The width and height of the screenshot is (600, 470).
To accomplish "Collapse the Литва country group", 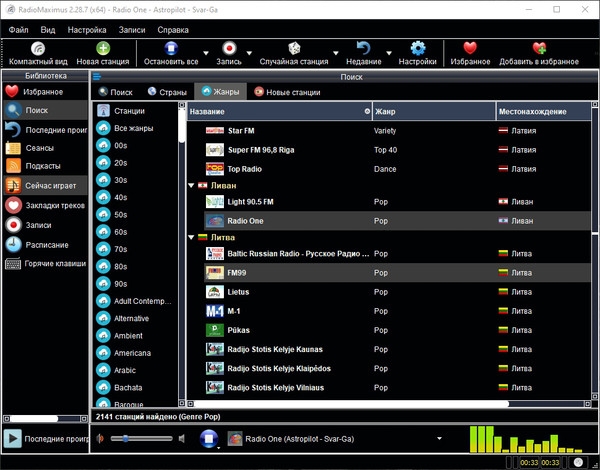I will 192,238.
